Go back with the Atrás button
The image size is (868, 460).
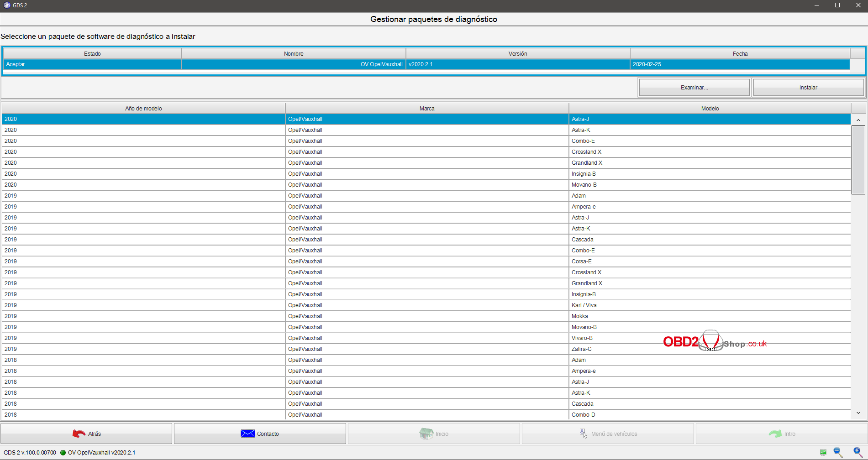click(x=86, y=434)
